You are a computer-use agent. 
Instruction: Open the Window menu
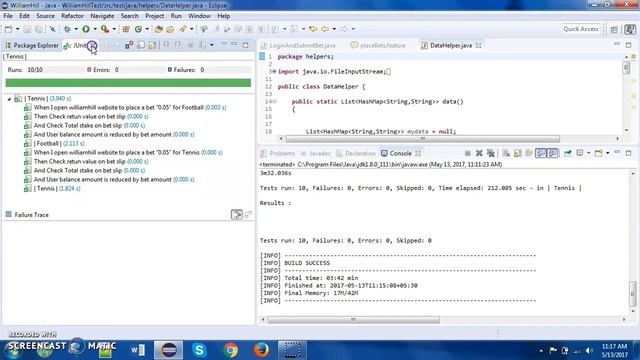tap(199, 16)
